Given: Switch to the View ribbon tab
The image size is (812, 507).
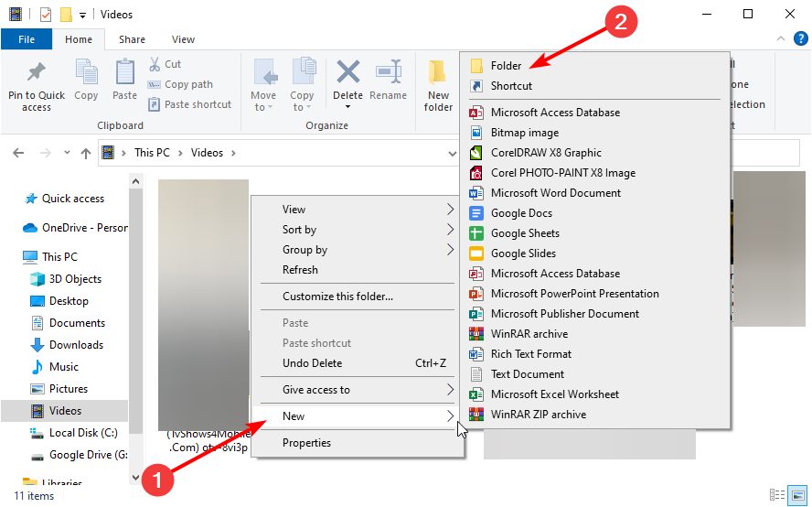Looking at the screenshot, I should (184, 39).
